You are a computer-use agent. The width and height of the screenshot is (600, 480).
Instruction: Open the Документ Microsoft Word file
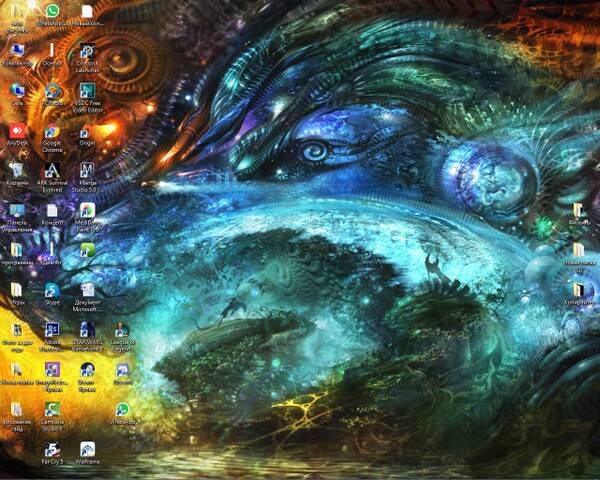coord(87,290)
